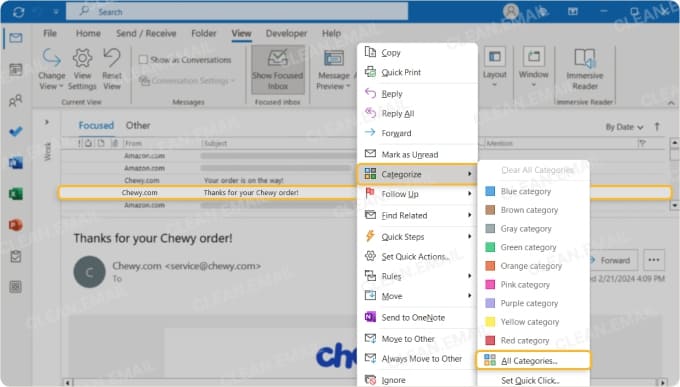Choose Mark as Unread
This screenshot has width=680, height=387.
[x=417, y=154]
